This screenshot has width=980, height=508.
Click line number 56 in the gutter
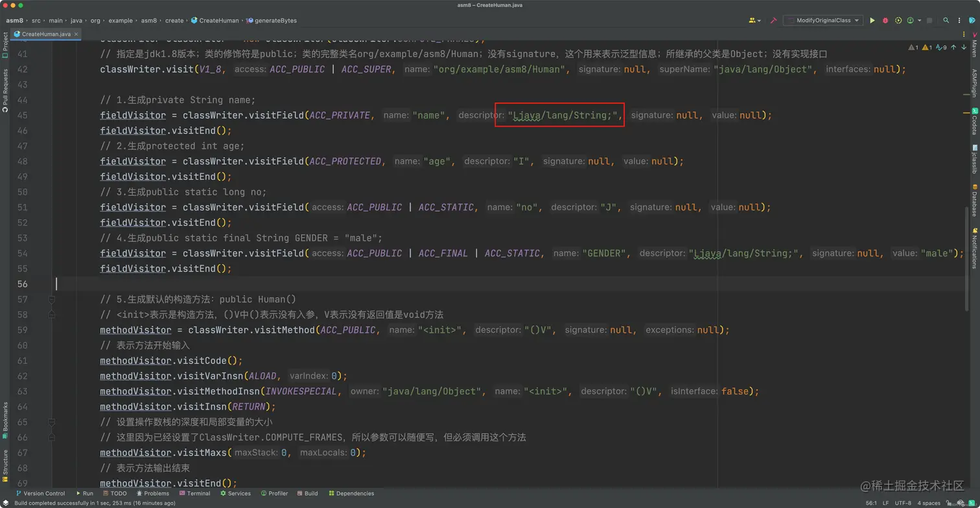(x=22, y=284)
